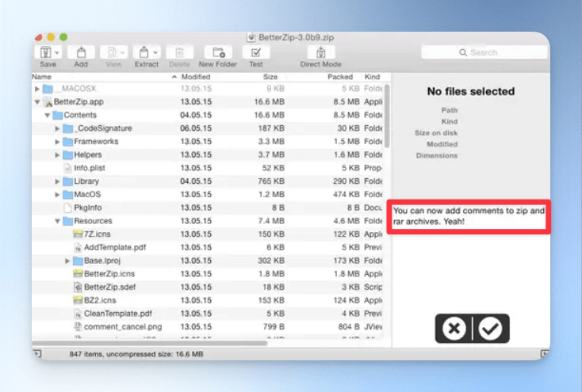Edit the archive comment text box
The width and height of the screenshot is (582, 392).
(x=469, y=216)
